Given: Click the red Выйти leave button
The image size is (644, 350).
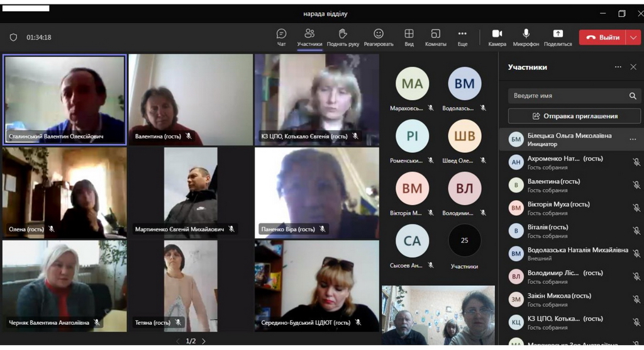Looking at the screenshot, I should [602, 37].
